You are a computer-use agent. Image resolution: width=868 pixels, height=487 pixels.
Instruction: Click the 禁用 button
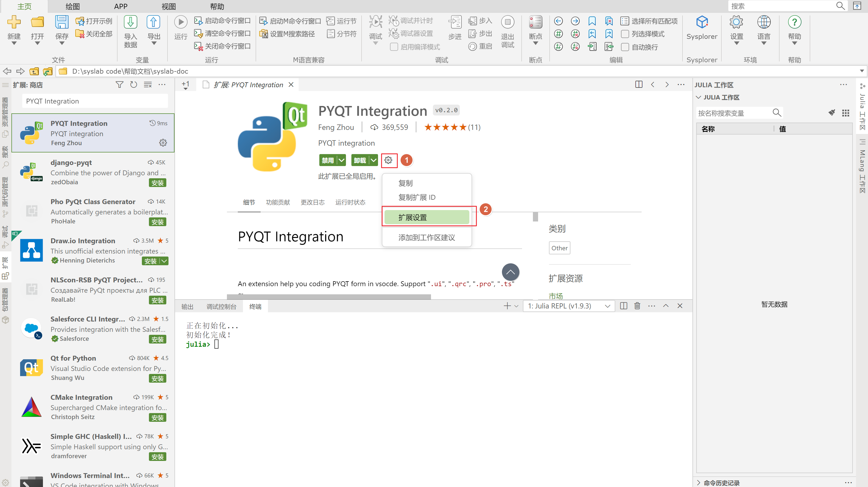(328, 160)
